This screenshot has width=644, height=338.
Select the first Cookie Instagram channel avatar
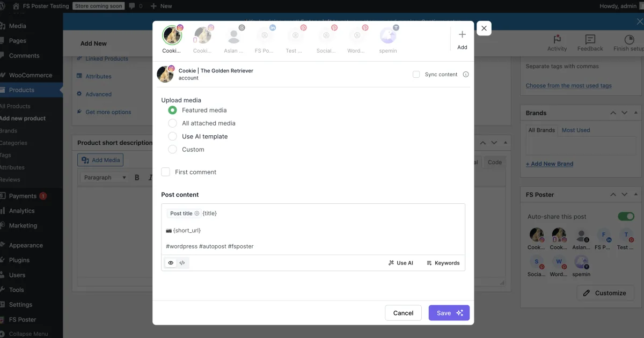click(x=172, y=35)
